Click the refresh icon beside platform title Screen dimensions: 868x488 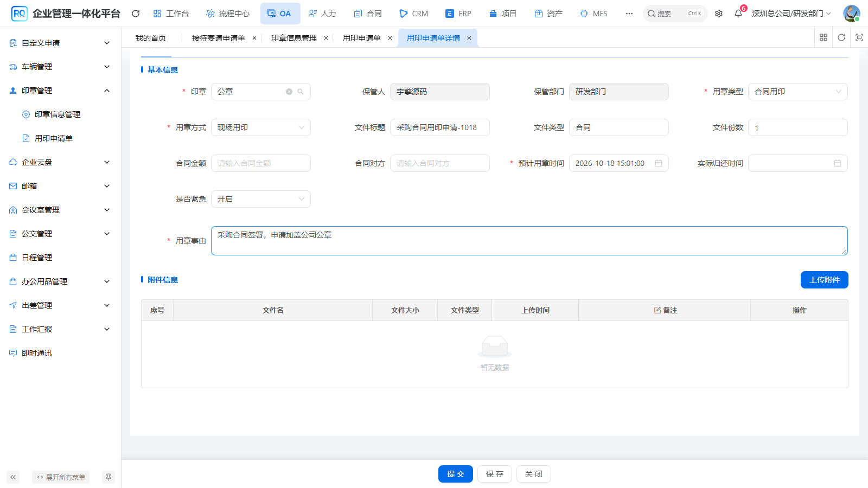coord(136,14)
